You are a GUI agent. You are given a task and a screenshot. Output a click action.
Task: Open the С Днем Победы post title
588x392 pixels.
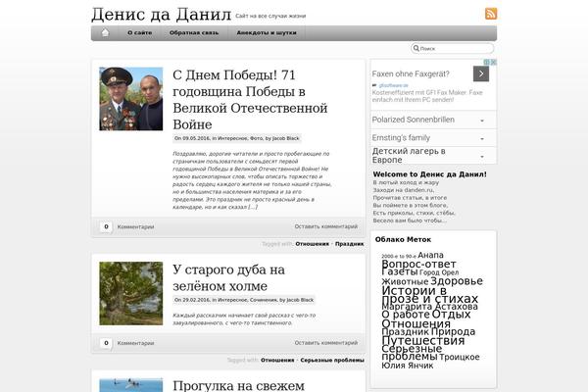pos(250,100)
